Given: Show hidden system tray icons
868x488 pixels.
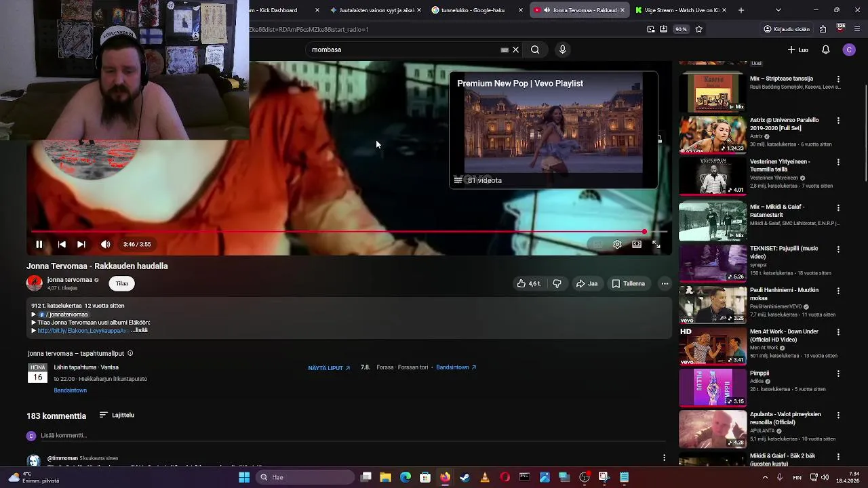Looking at the screenshot, I should tap(766, 477).
